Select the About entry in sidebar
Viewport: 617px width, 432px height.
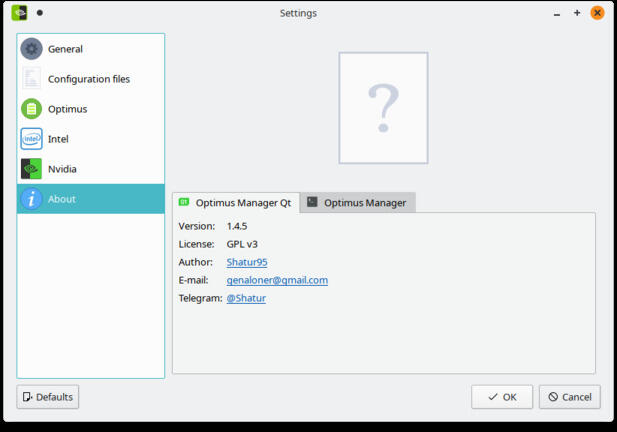tap(91, 199)
